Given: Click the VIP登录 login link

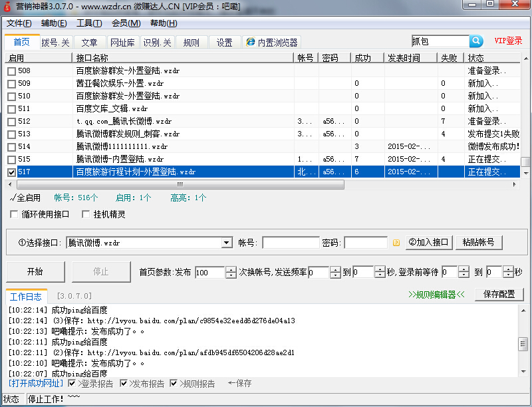Looking at the screenshot, I should tap(508, 41).
